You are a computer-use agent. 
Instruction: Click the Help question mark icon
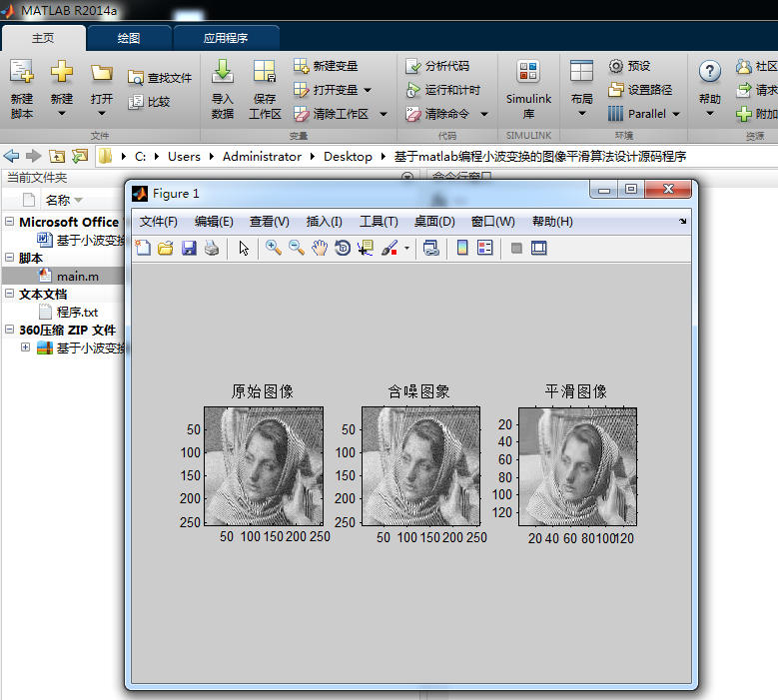[x=709, y=72]
